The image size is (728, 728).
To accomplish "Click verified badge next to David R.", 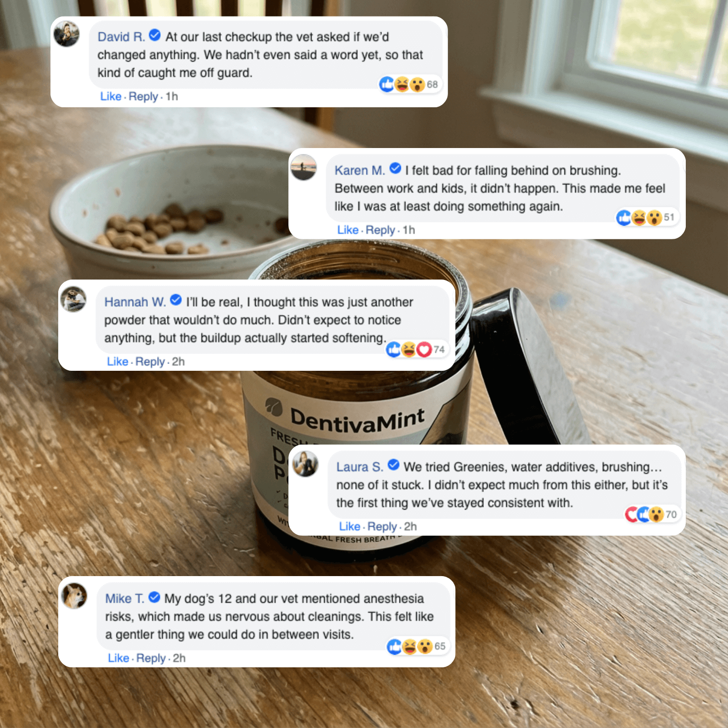I will point(155,35).
